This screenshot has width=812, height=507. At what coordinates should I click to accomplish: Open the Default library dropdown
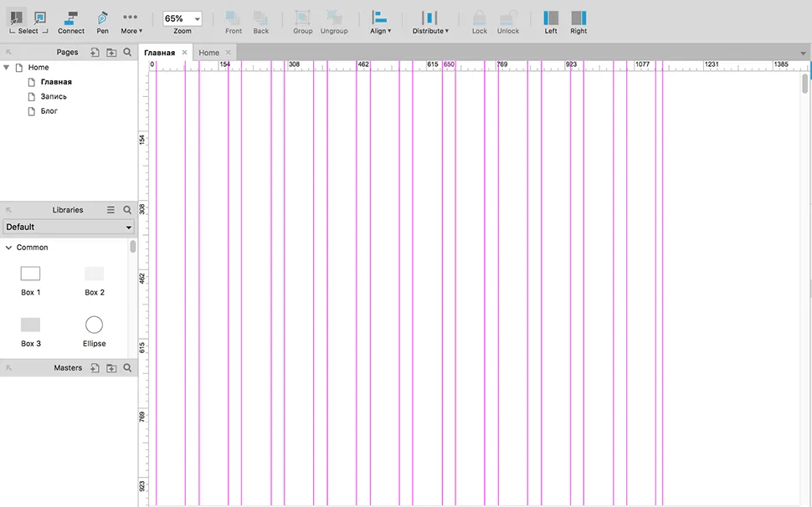click(x=69, y=227)
